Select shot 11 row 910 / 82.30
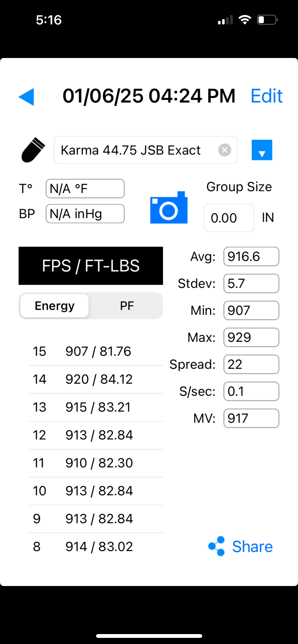This screenshot has height=644, width=298. [96, 463]
